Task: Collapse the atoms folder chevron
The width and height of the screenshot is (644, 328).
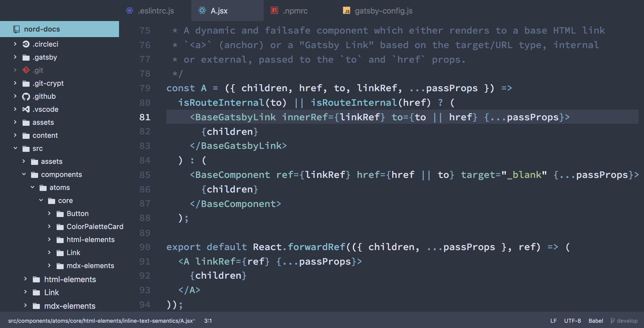Action: click(x=33, y=187)
